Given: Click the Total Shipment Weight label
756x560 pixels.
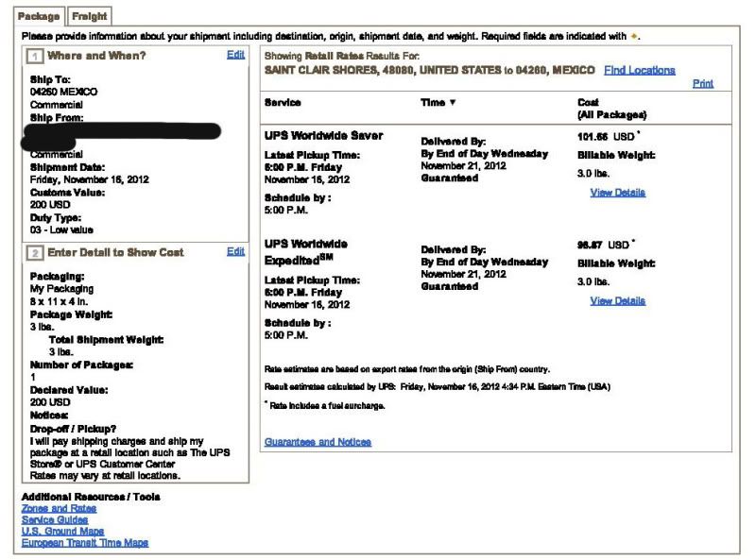Looking at the screenshot, I should [x=107, y=340].
